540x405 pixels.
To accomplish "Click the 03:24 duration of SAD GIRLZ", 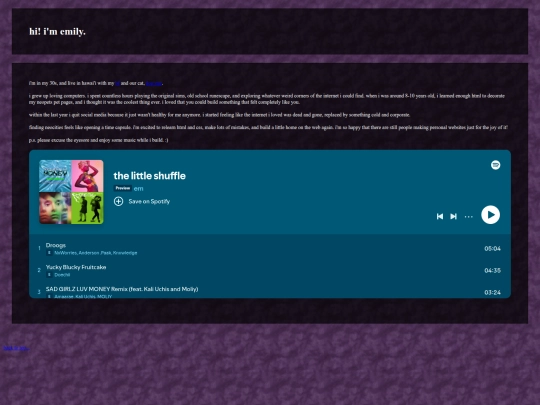I will [x=492, y=293].
